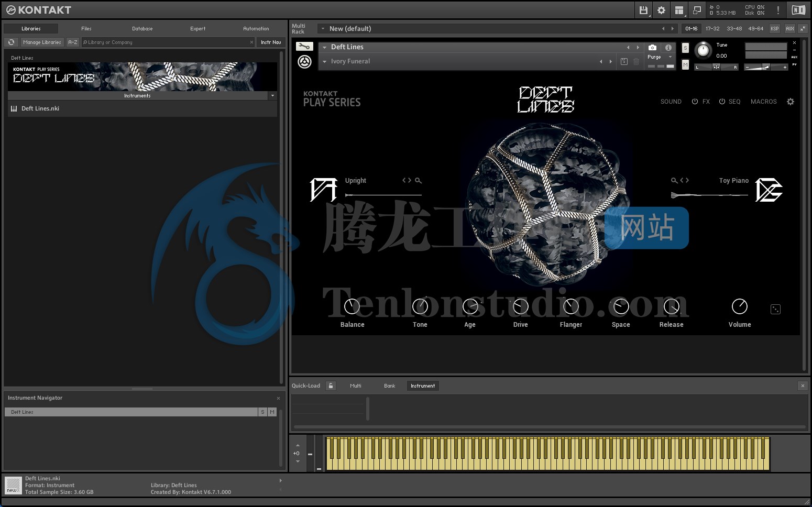The height and width of the screenshot is (507, 812).
Task: Open instrument settings gear beside MACROS
Action: pyautogui.click(x=791, y=102)
